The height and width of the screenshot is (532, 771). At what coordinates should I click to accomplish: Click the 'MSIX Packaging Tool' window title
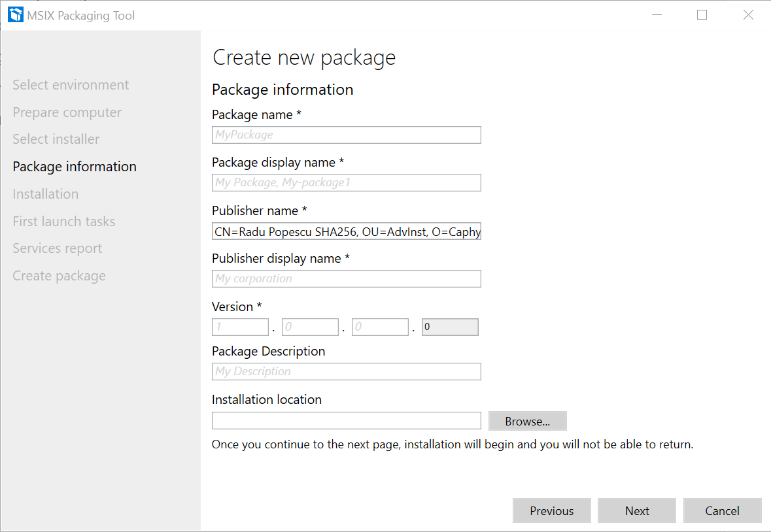coord(80,16)
